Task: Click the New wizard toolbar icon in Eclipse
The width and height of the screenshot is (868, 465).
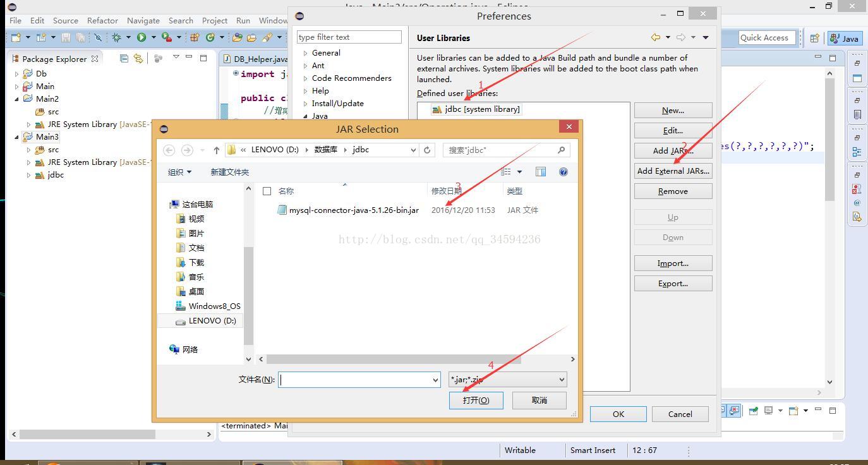Action: [16, 38]
